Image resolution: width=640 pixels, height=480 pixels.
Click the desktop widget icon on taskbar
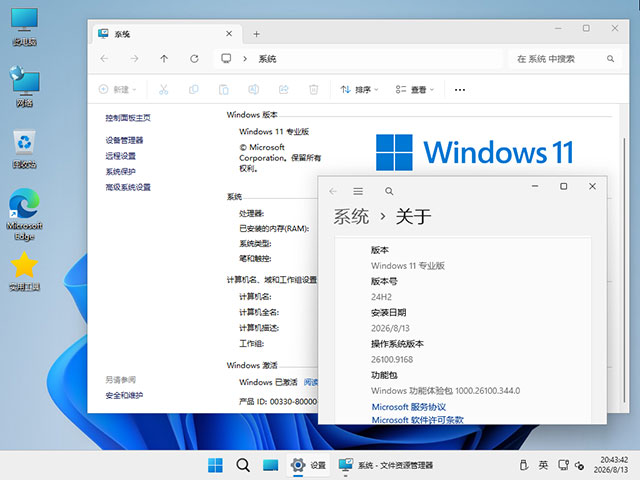(270, 465)
